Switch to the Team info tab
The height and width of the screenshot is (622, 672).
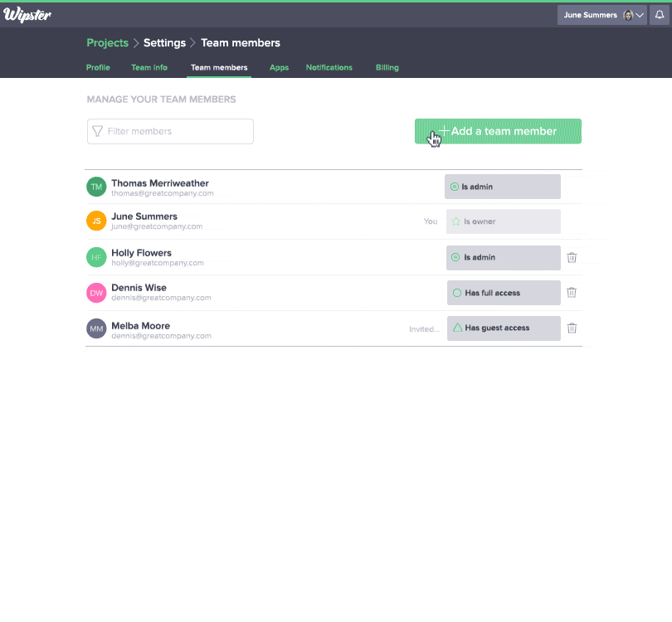pos(149,68)
